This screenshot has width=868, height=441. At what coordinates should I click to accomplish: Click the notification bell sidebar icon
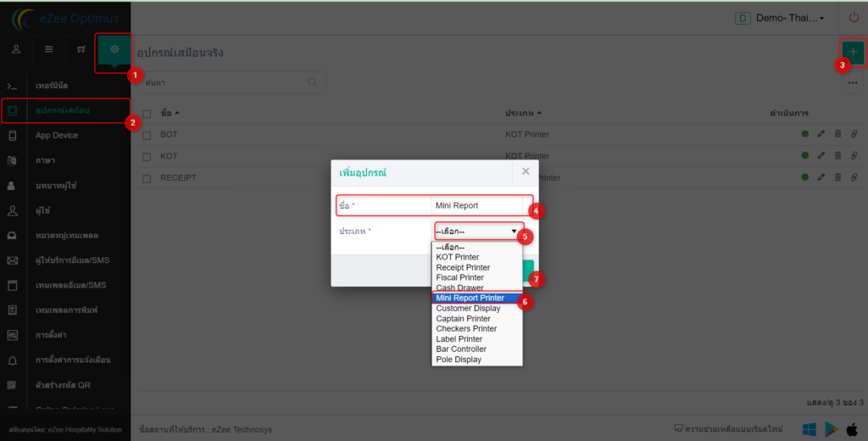tap(12, 360)
